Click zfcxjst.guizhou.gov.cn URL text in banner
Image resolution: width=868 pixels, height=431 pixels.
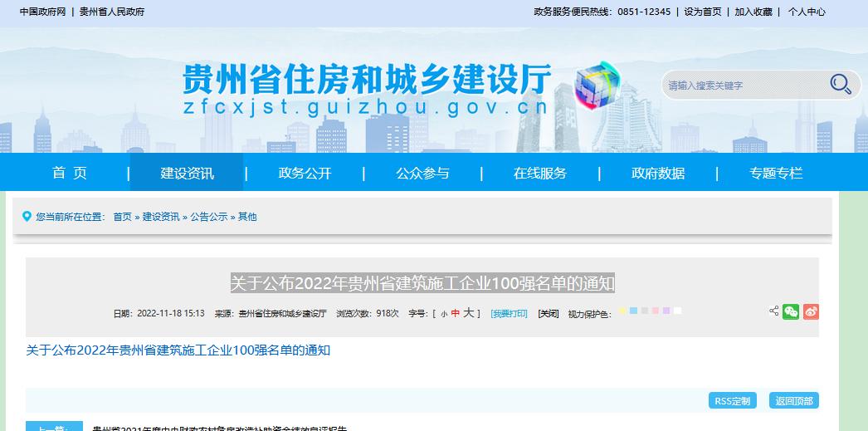[365, 107]
